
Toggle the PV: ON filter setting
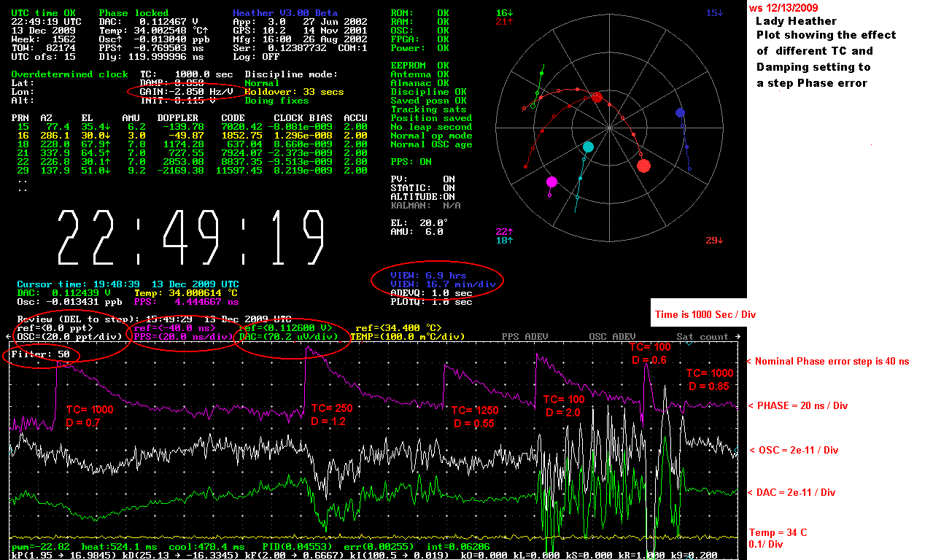[x=422, y=179]
